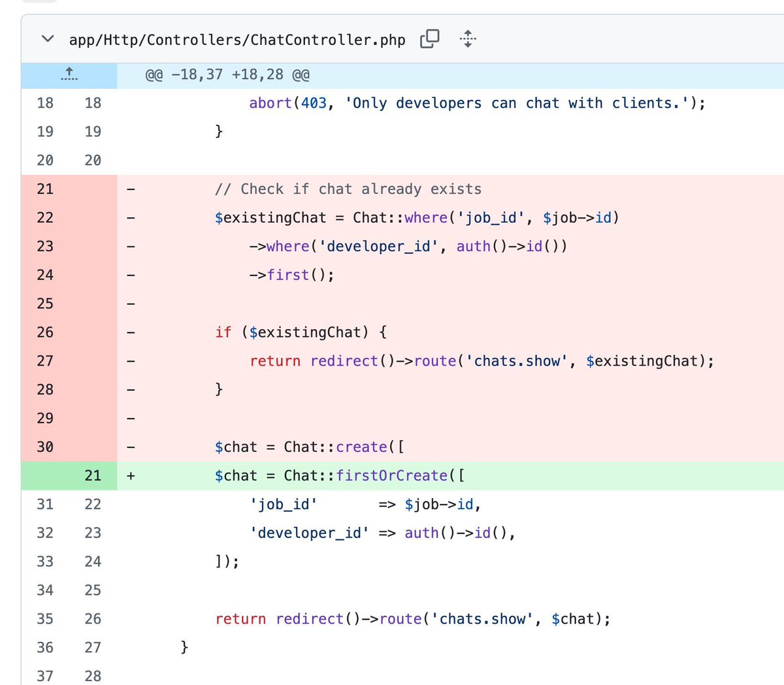Screen dimensions: 784x685
Task: Click the ->first(); line
Action: [291, 275]
